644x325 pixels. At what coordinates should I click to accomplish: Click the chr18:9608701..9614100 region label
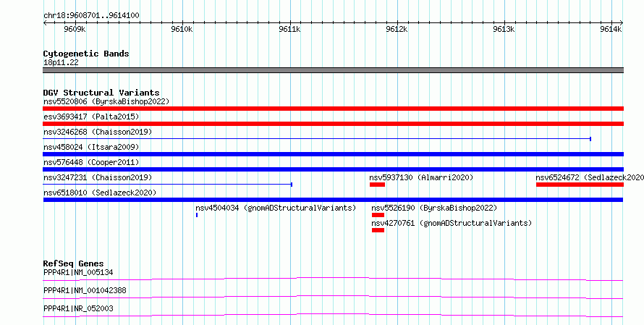coord(91,15)
